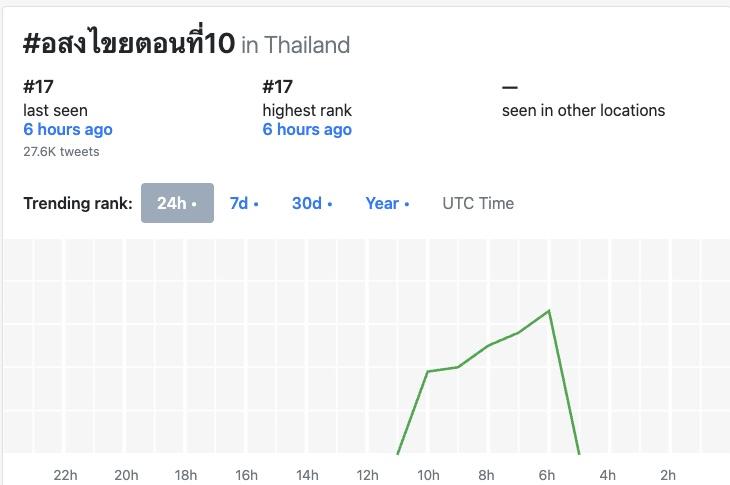This screenshot has height=485, width=730.
Task: Select the 24h trending rank tab
Action: tap(177, 203)
